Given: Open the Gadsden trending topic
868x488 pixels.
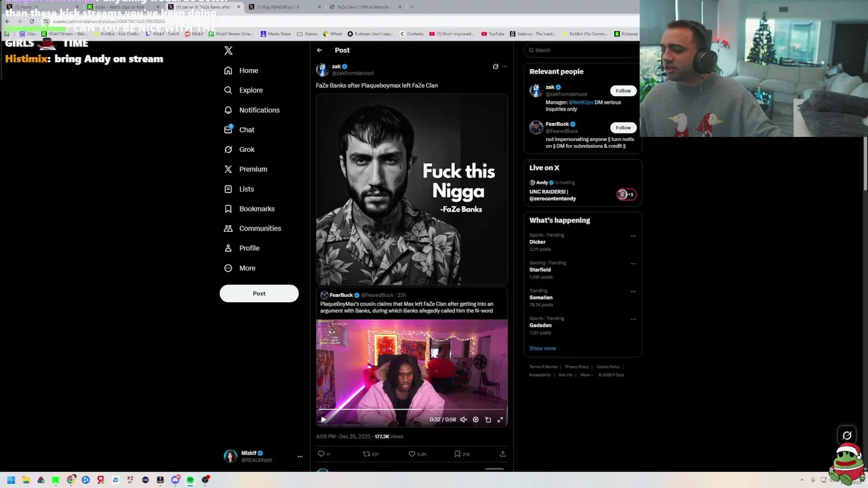Looking at the screenshot, I should 540,325.
